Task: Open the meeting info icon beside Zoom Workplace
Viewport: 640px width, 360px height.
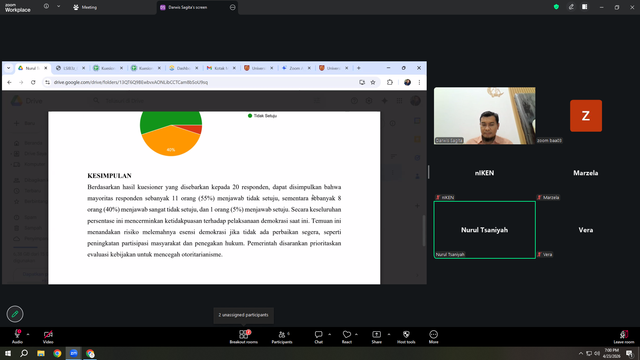Action: [46, 7]
